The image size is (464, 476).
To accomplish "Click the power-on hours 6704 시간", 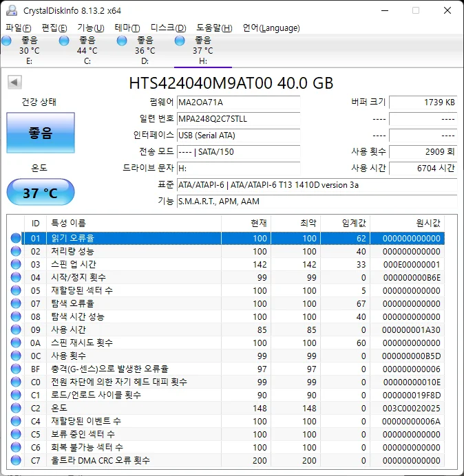I will click(x=423, y=168).
